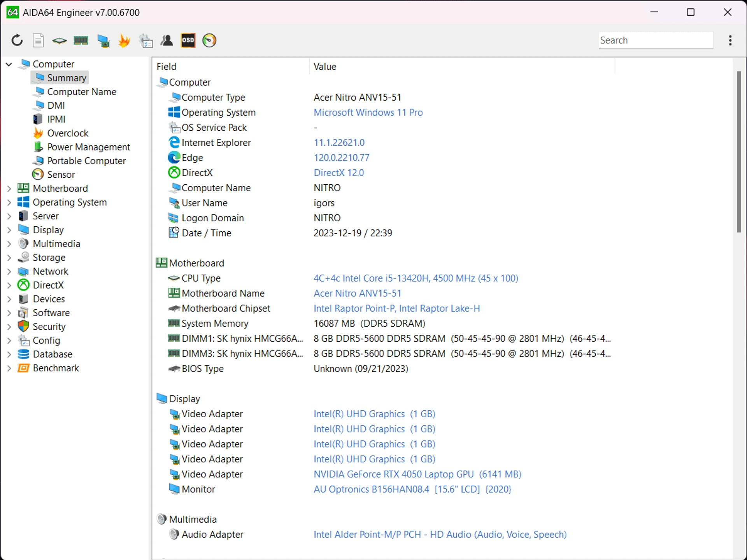The image size is (747, 560).
Task: Select the DIMM1: SK hynix row
Action: 383,338
